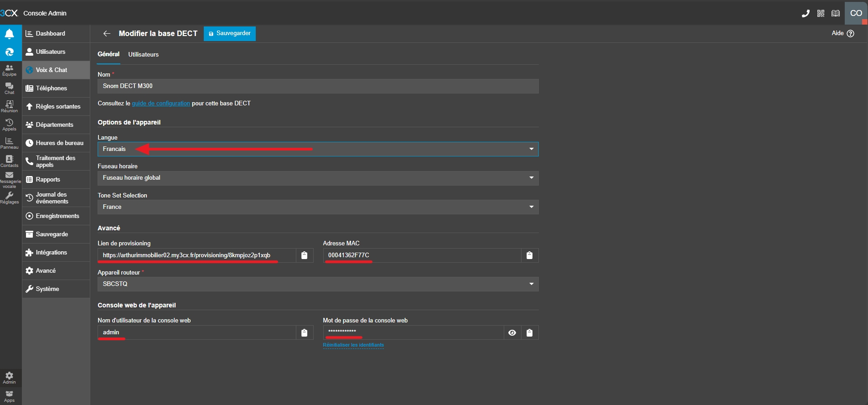This screenshot has height=405, width=868.
Task: Open the book guide icon in top bar
Action: (836, 13)
